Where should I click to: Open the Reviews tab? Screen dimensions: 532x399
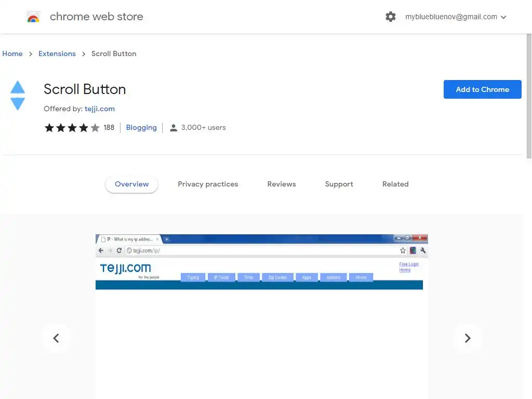click(x=282, y=184)
